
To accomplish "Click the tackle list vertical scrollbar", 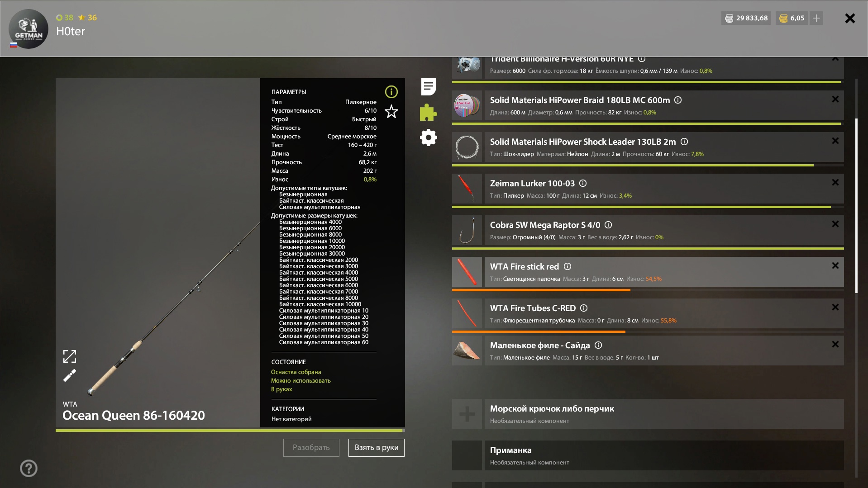I will tap(856, 206).
